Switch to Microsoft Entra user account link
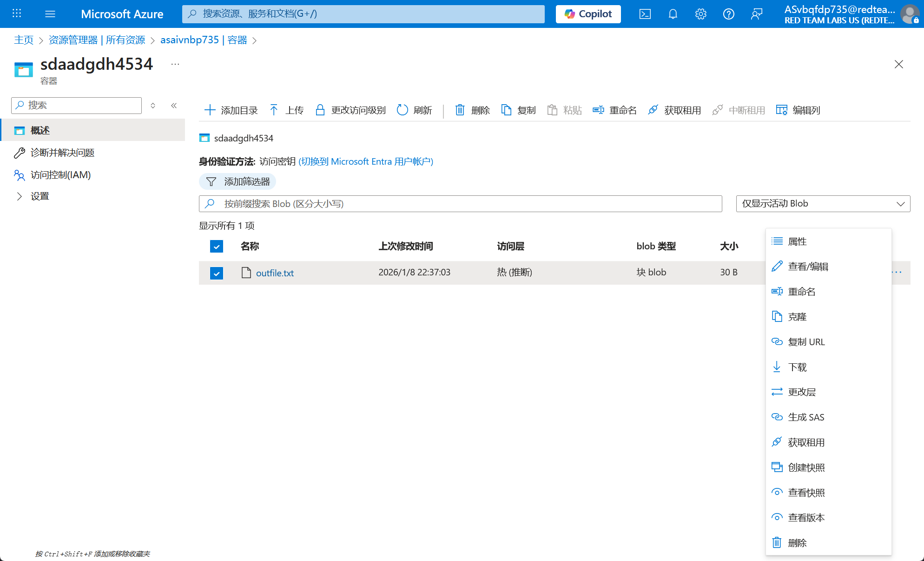 point(366,161)
